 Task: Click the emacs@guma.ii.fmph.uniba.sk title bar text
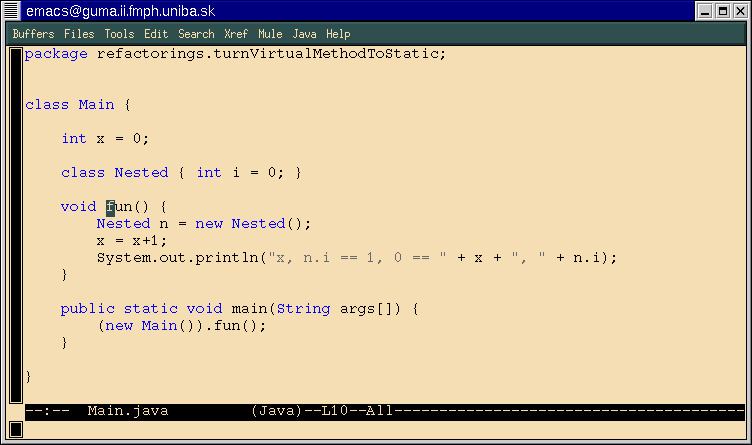120,11
